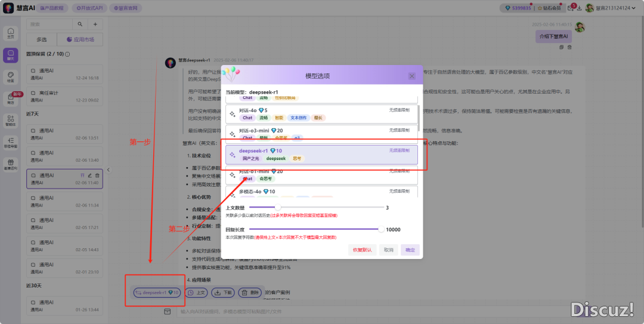Click the download icon in top bar
This screenshot has width=644, height=324.
[x=580, y=8]
